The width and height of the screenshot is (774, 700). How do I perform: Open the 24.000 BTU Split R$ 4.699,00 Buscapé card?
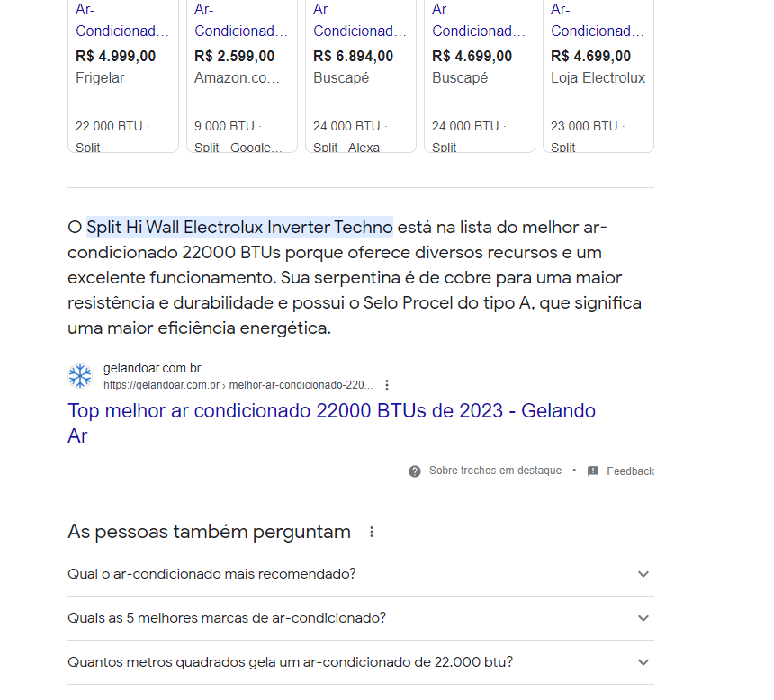coord(480,76)
